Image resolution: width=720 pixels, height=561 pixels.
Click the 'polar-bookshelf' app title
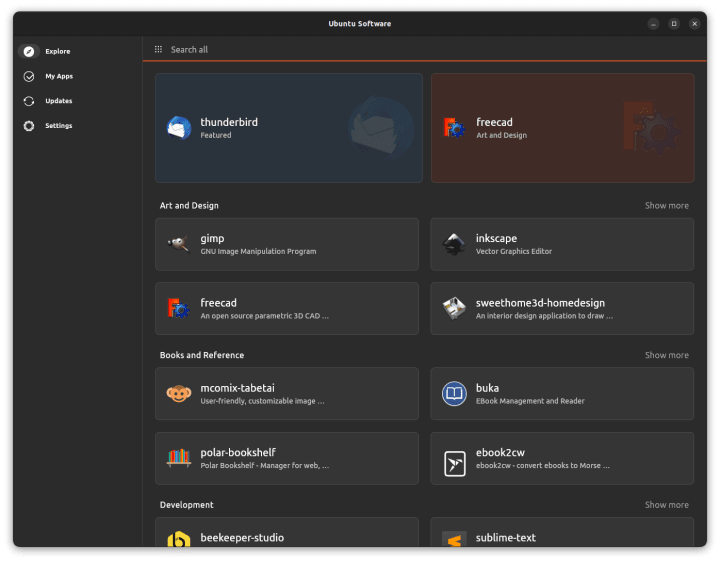[x=238, y=453]
